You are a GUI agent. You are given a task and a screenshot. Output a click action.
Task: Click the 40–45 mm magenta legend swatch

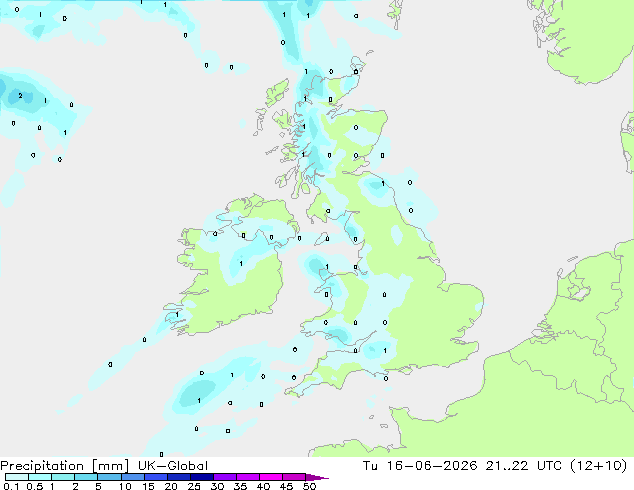click(271, 477)
